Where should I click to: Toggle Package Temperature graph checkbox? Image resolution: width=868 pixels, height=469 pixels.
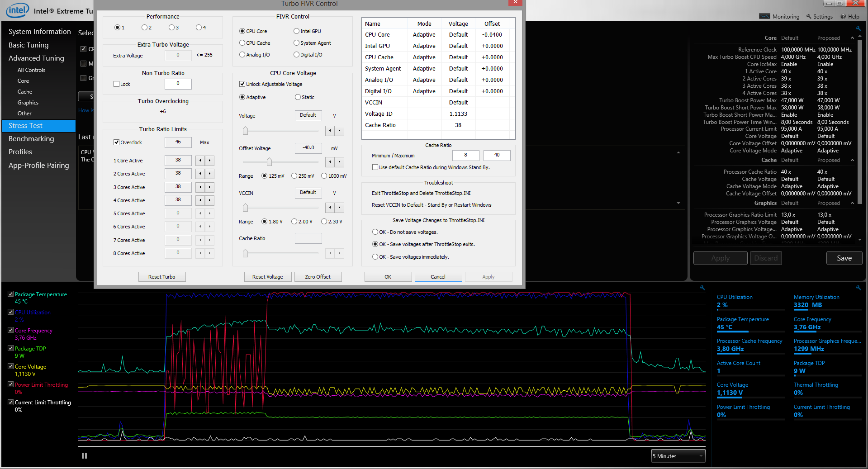click(x=10, y=294)
